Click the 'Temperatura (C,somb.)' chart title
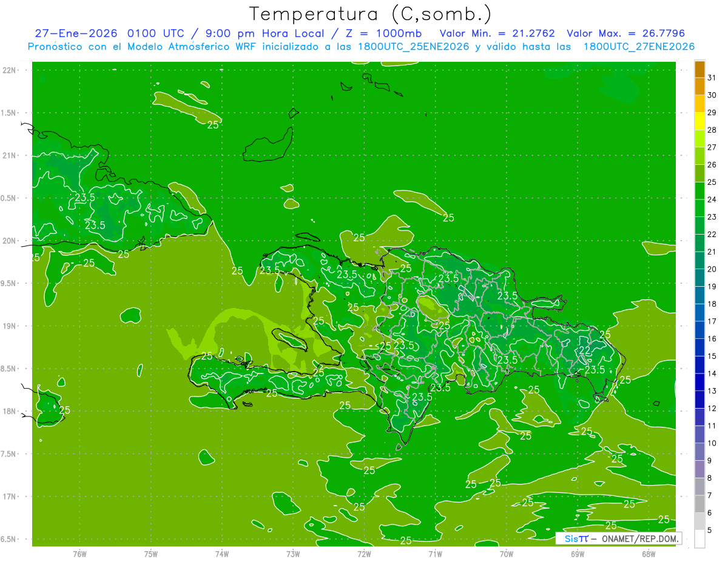The height and width of the screenshot is (562, 728). click(370, 14)
